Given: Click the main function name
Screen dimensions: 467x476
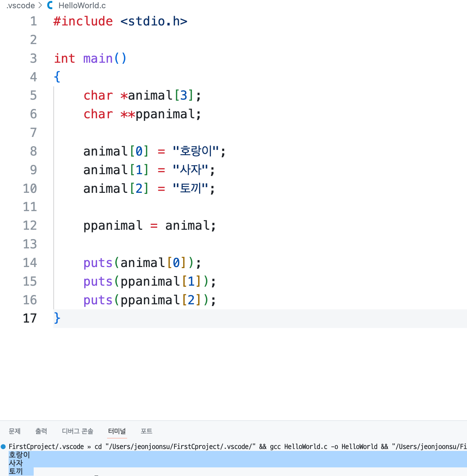Looking at the screenshot, I should [98, 58].
